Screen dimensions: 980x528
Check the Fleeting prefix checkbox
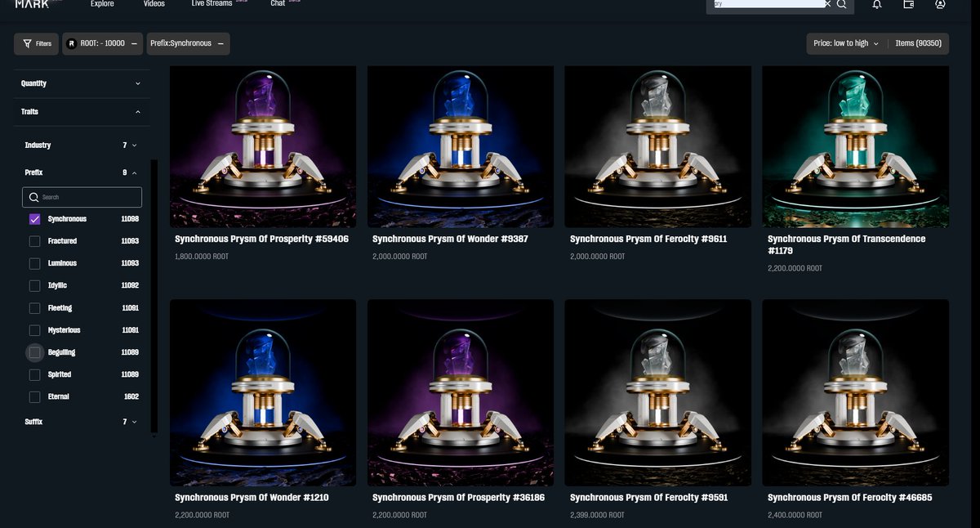tap(34, 308)
